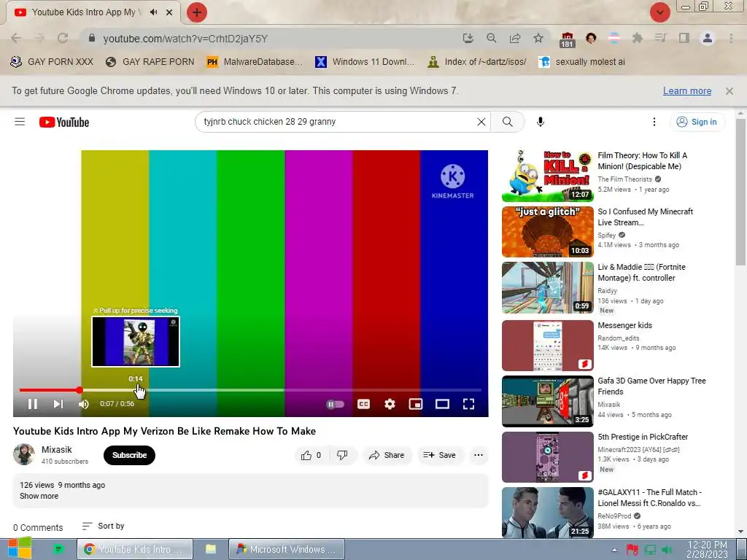Clear the search query with X
747x560 pixels.
point(481,122)
